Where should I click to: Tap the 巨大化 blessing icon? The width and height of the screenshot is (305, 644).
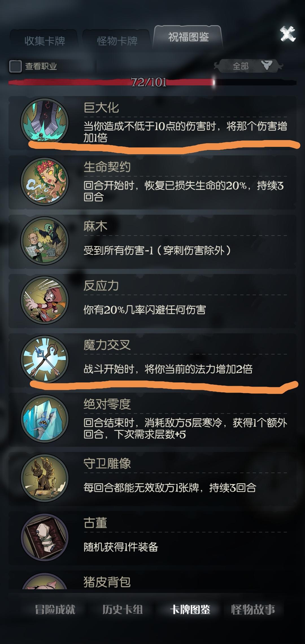(45, 121)
